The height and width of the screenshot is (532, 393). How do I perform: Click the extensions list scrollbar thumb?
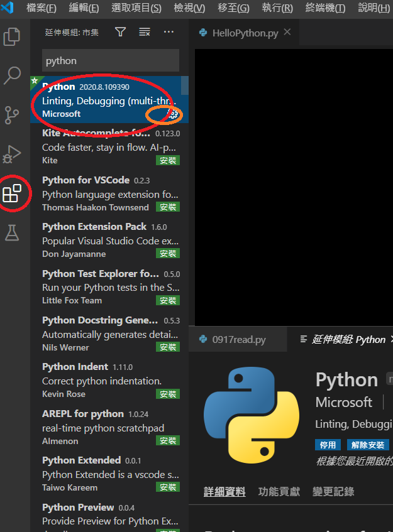[184, 85]
